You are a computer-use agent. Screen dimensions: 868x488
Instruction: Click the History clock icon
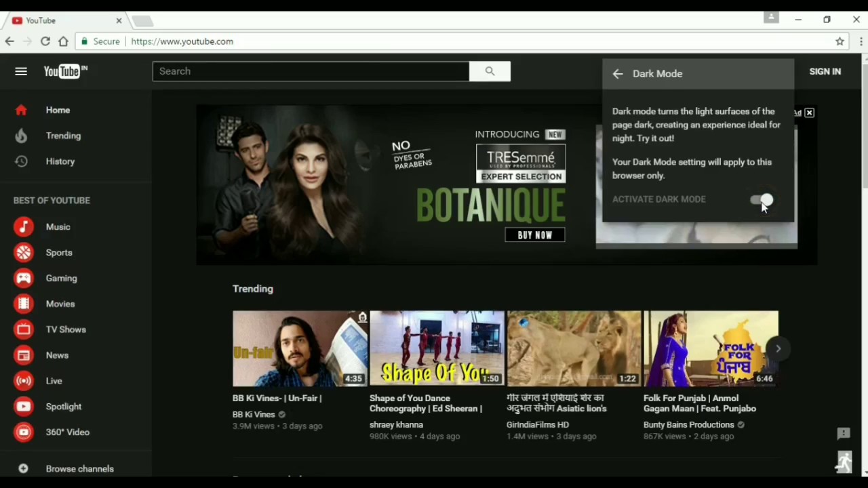tap(21, 161)
